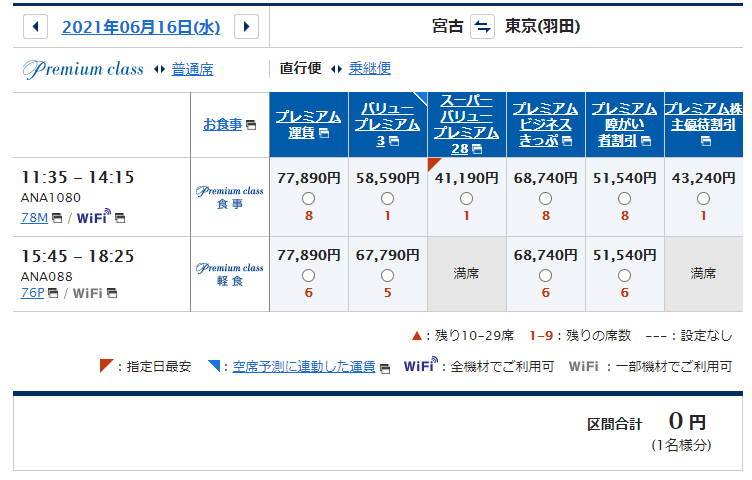The width and height of the screenshot is (752, 480).
Task: Click flight number ANA1080
Action: coord(51,198)
